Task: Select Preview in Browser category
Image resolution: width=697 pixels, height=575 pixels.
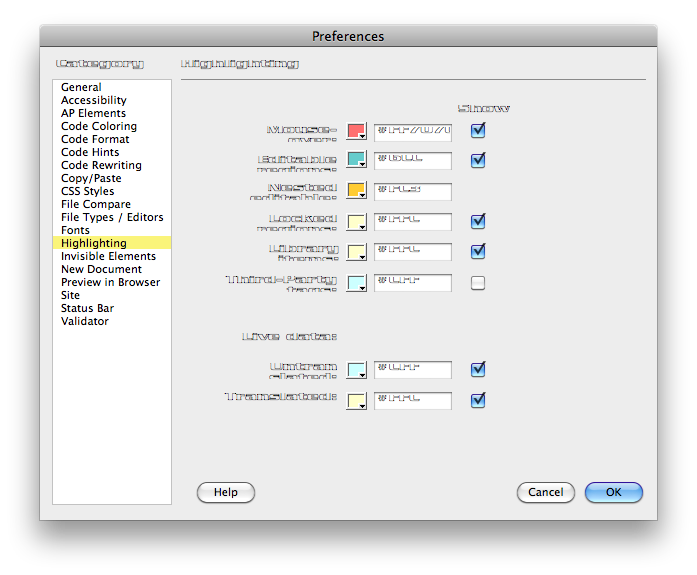Action: click(111, 282)
